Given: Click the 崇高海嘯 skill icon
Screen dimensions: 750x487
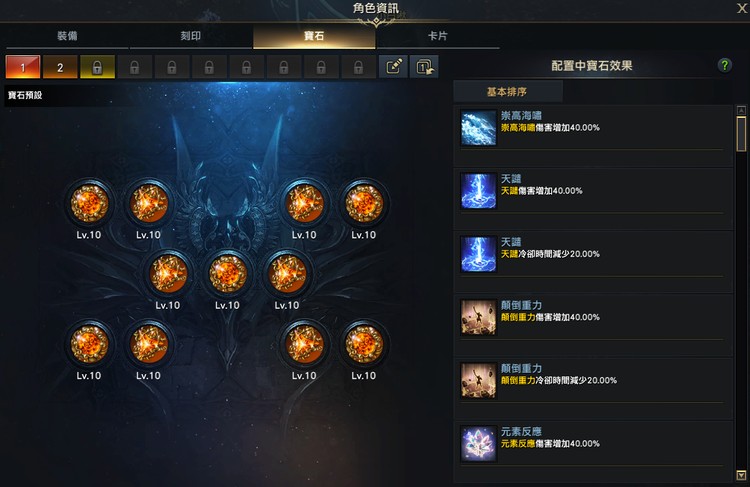Looking at the screenshot, I should (478, 128).
